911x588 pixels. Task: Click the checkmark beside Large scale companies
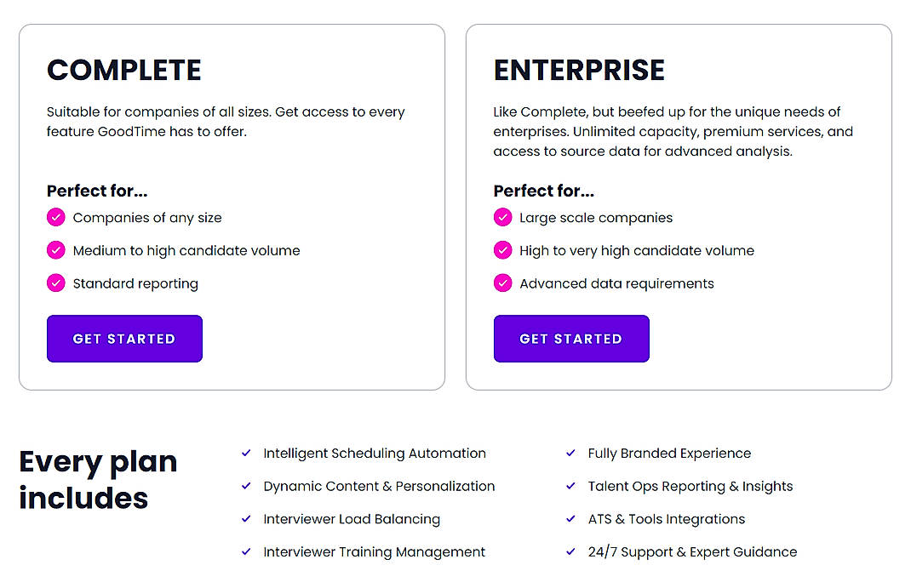pos(502,218)
